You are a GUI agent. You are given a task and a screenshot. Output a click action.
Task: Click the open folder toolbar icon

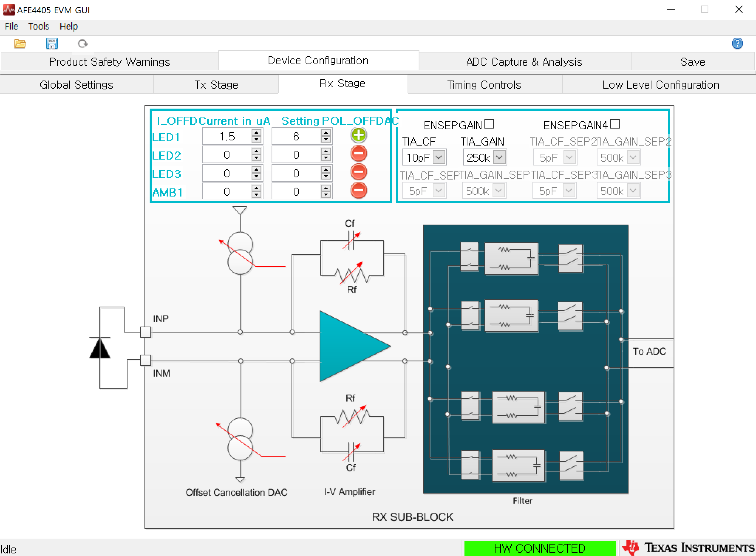click(x=20, y=44)
